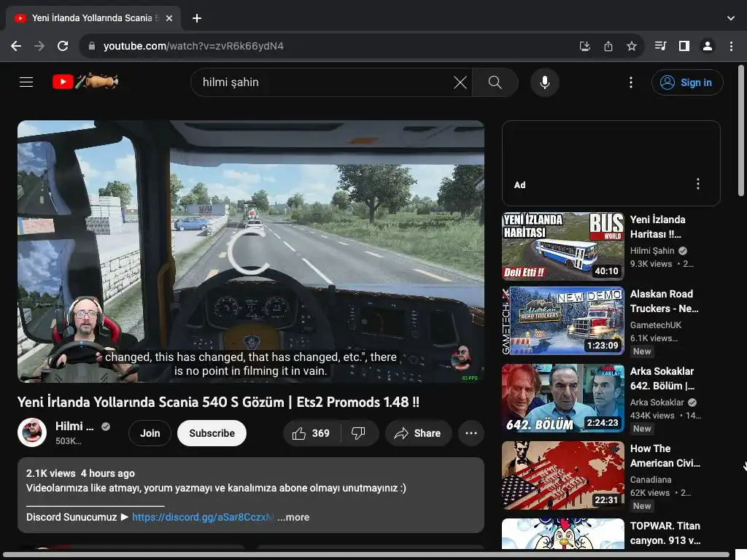Open Arka Sokaklar 642. Bölüm thumbnail
Screen dimensions: 747x560
tap(562, 398)
